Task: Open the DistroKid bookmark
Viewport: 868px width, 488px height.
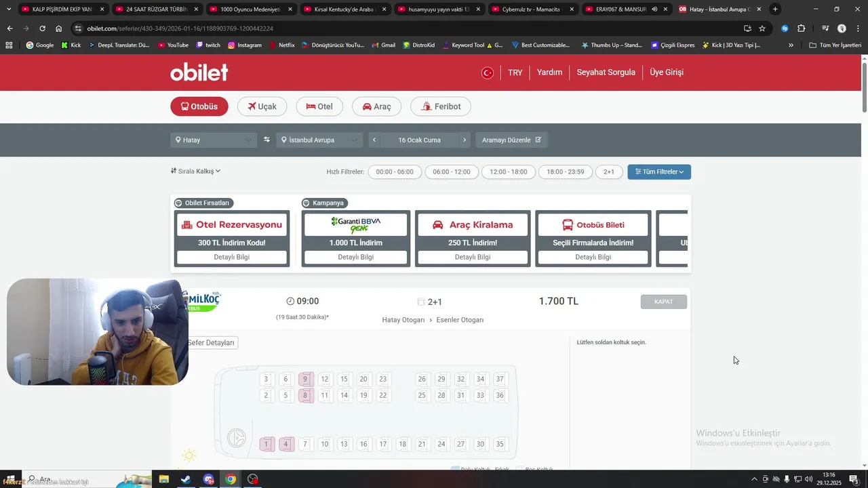Action: pyautogui.click(x=418, y=45)
